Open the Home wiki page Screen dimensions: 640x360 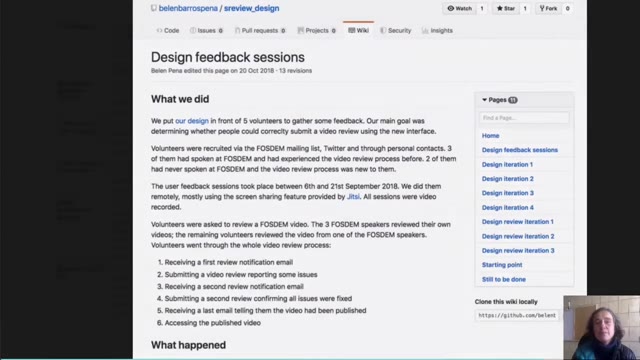490,136
